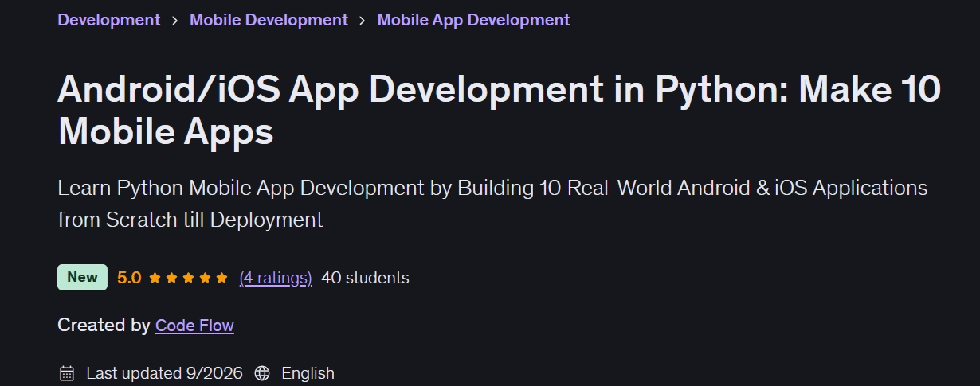
Task: Click the Learn Python Mobile App Development subtitle
Action: click(492, 204)
